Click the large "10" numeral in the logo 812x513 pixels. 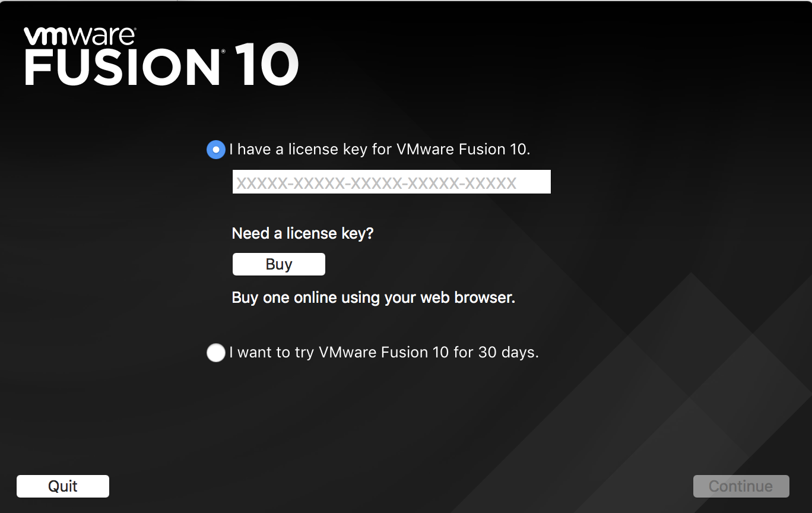coord(266,65)
